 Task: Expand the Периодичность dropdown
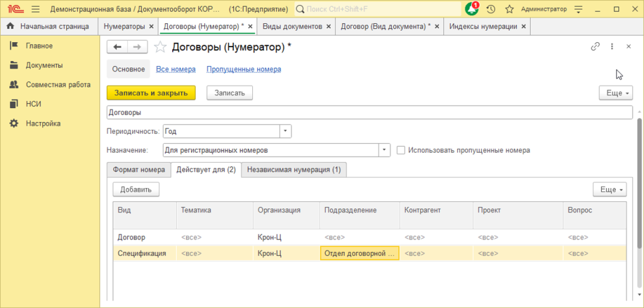285,131
